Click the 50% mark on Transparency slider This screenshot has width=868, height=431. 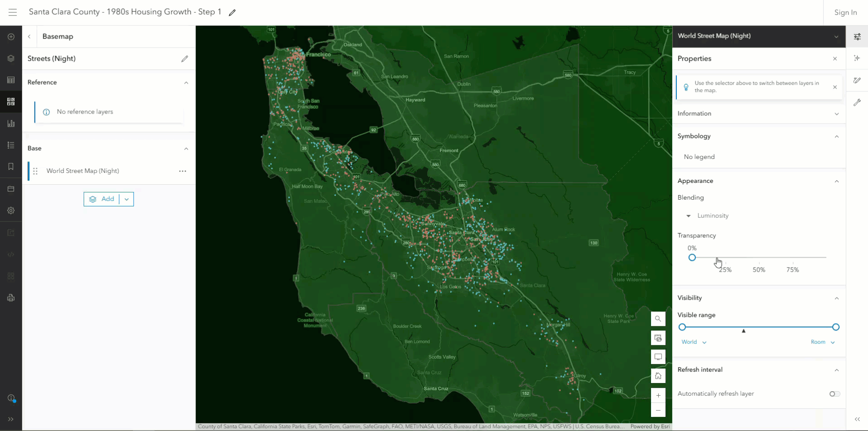click(x=759, y=270)
